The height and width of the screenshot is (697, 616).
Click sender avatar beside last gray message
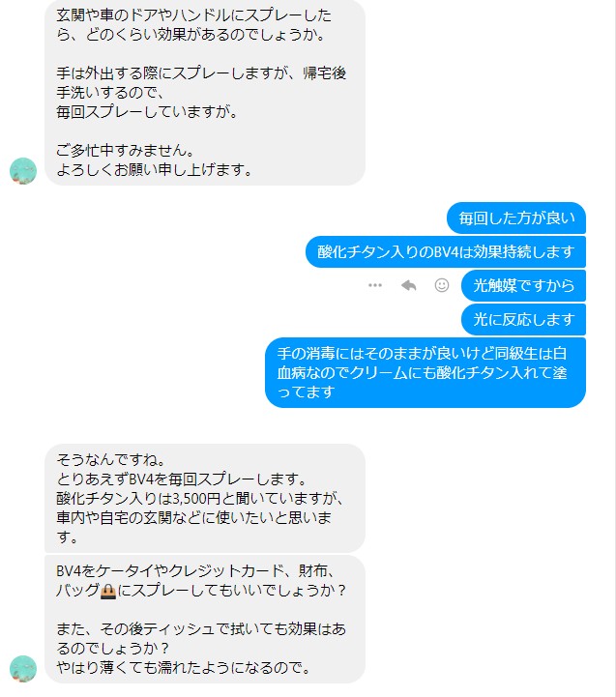[23, 669]
